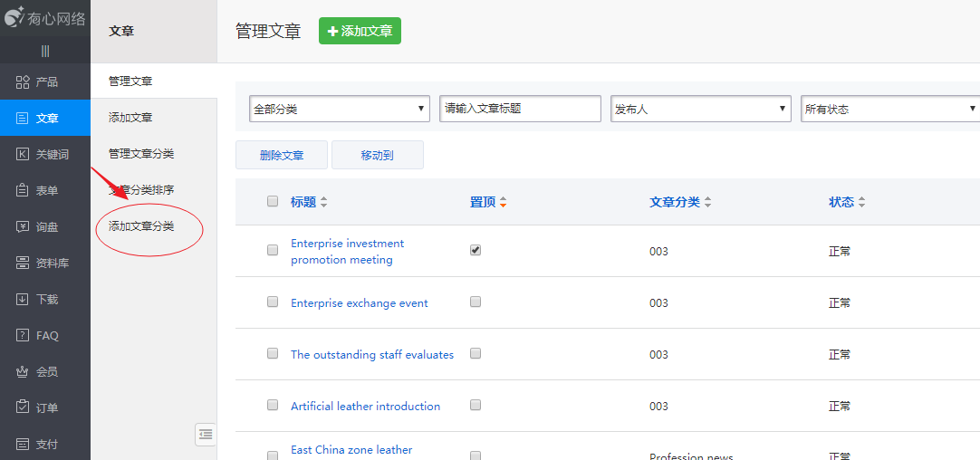Click the 会员 crown icon
Image resolution: width=980 pixels, height=460 pixels.
pyautogui.click(x=23, y=372)
